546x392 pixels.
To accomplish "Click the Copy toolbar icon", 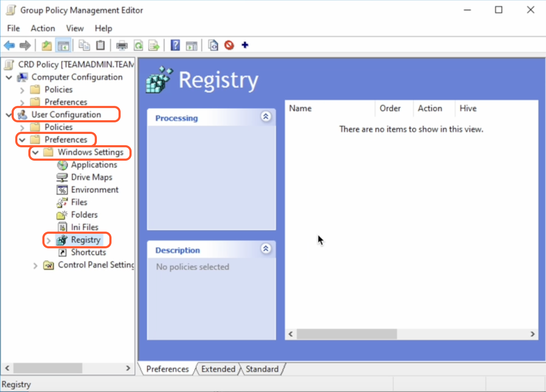I will (x=84, y=46).
